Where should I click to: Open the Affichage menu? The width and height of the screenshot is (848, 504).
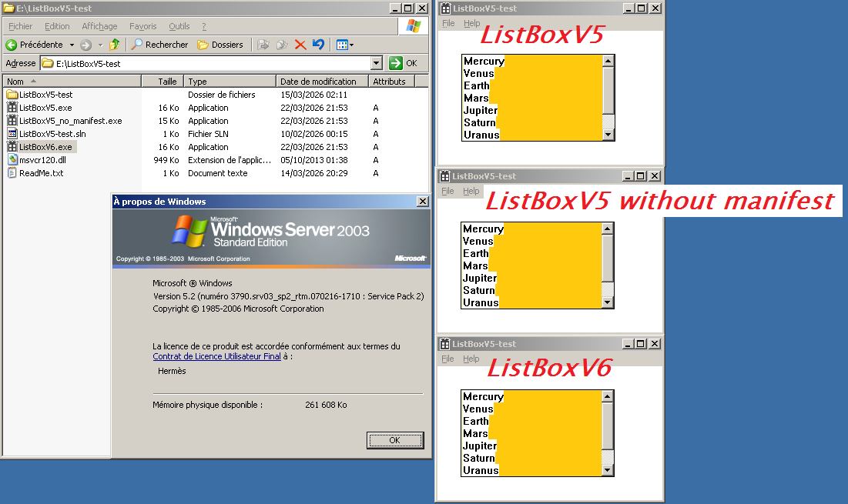(99, 26)
